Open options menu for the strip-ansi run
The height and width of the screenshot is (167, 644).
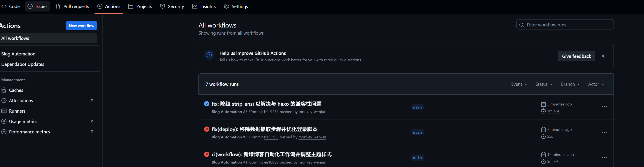click(604, 107)
